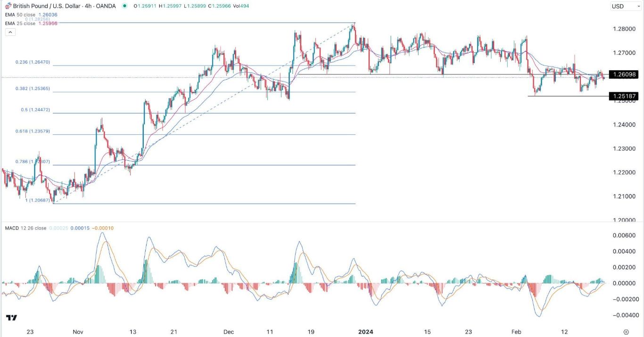Viewport: 644px width, 337px height.
Task: Click the Vol494 volume value
Action: coord(240,6)
